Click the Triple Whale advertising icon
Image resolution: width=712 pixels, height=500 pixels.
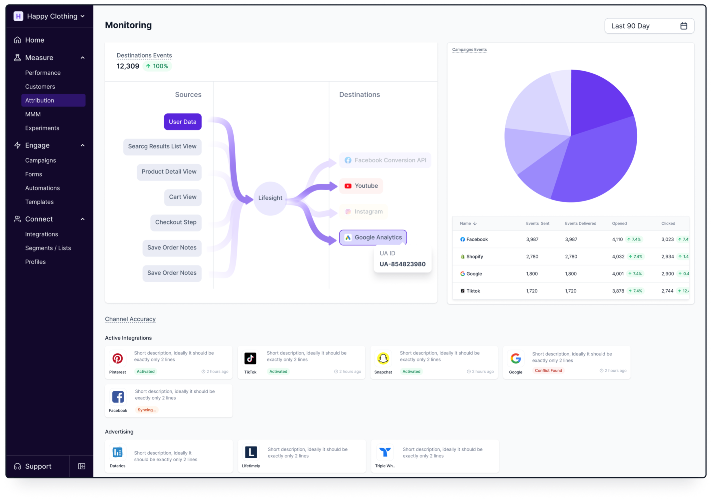pos(385,452)
